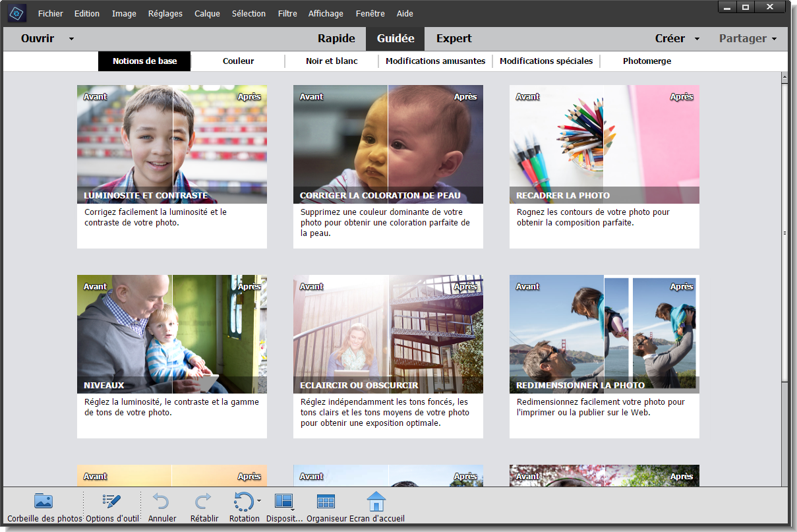
Task: Switch to Expert mode
Action: point(454,38)
